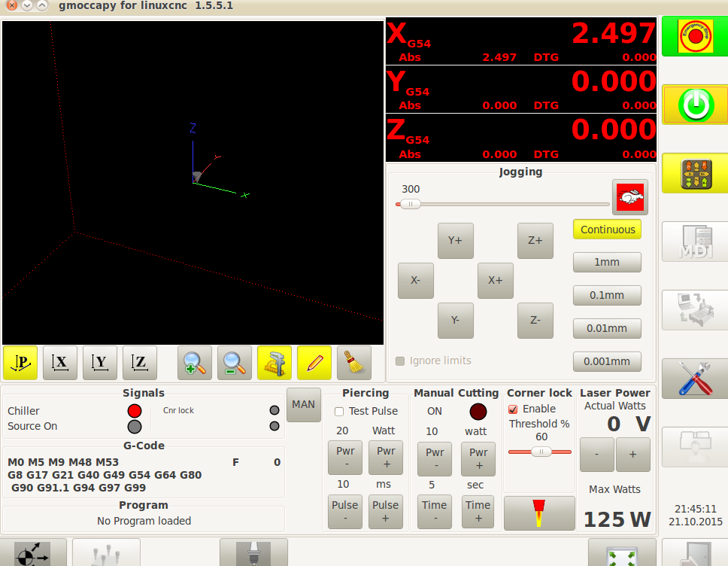
Task: Click the Source On signal LED
Action: click(x=135, y=426)
